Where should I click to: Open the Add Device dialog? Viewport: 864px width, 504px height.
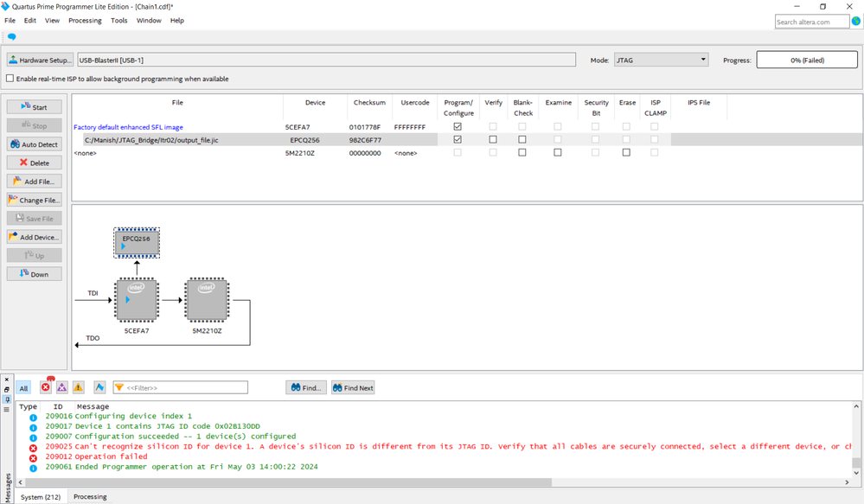point(35,237)
